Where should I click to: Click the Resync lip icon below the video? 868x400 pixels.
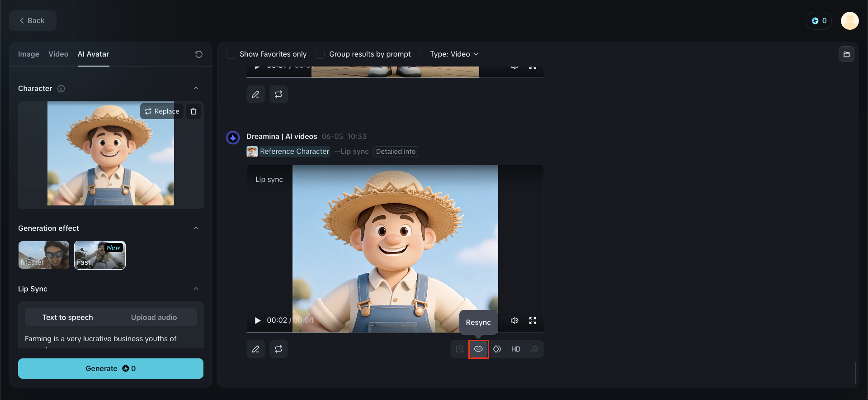click(478, 349)
